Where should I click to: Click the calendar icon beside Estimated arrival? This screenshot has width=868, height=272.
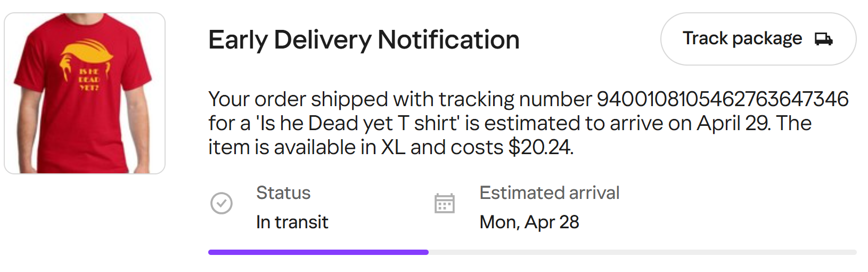[x=445, y=203]
